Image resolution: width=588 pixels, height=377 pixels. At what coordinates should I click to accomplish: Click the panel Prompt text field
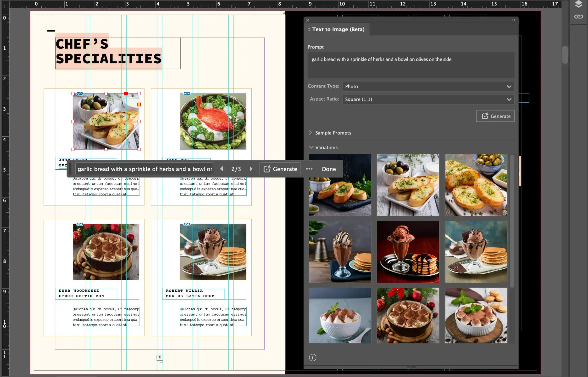point(411,65)
